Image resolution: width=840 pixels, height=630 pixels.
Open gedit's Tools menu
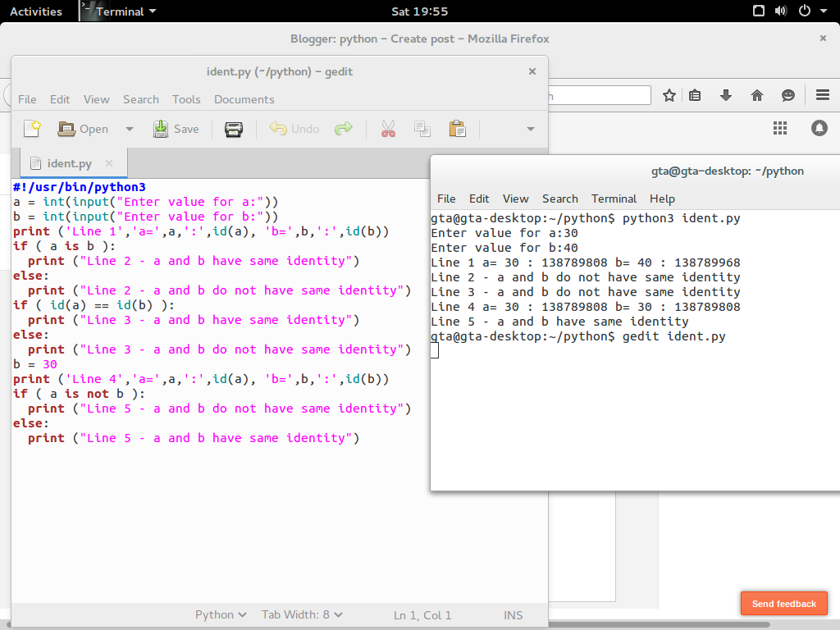coord(186,99)
